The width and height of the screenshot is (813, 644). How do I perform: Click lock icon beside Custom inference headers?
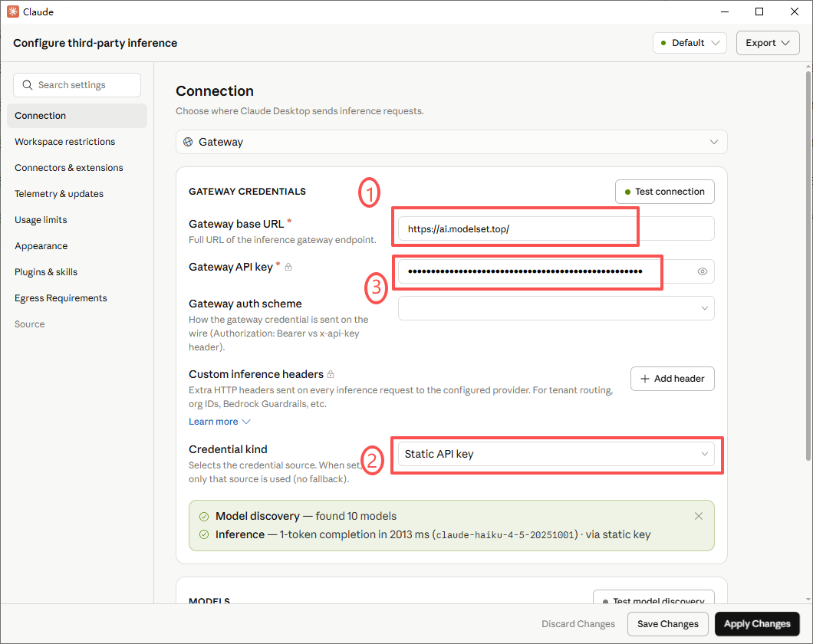tap(331, 374)
